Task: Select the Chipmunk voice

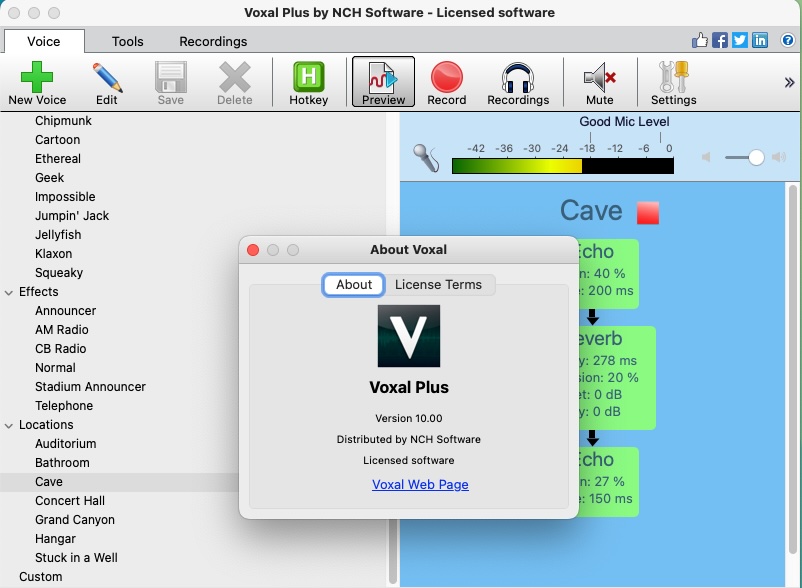Action: [x=63, y=121]
